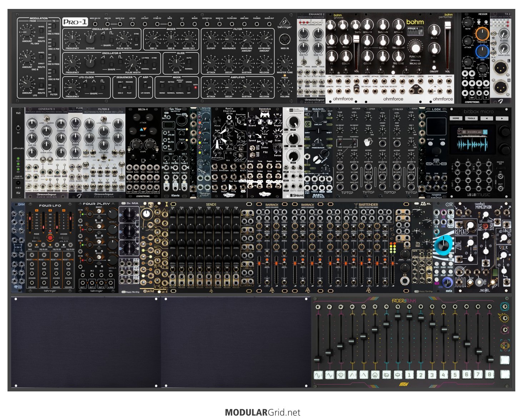Image resolution: width=526 pixels, height=420 pixels.
Task: Toggle the Drone switch in Pro-1 Mode section
Action: coord(189,87)
